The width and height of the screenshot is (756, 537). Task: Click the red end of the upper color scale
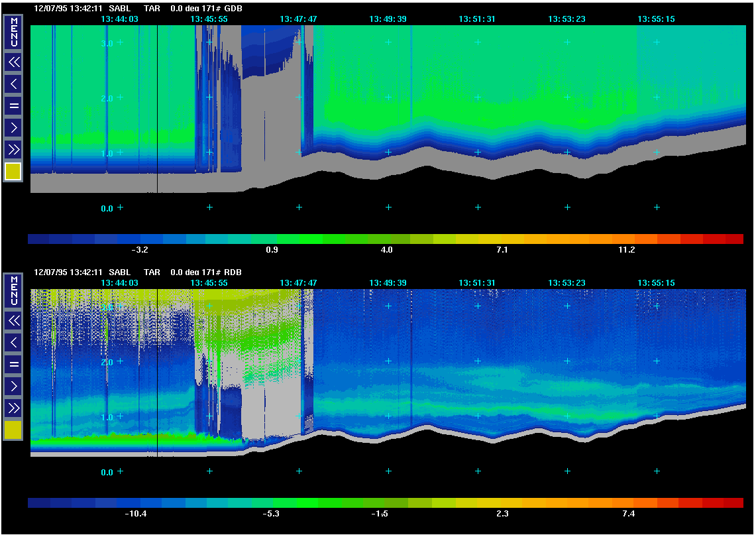[x=733, y=239]
